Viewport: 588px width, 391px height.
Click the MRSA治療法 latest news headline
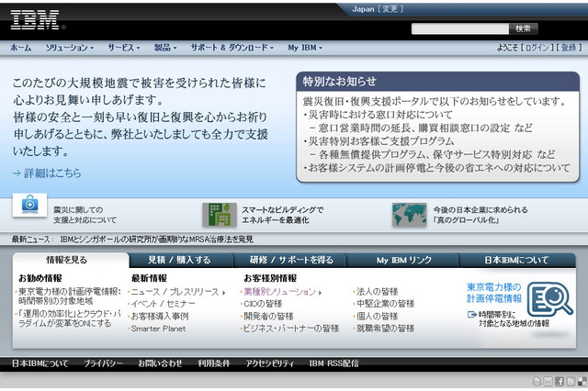pos(157,239)
